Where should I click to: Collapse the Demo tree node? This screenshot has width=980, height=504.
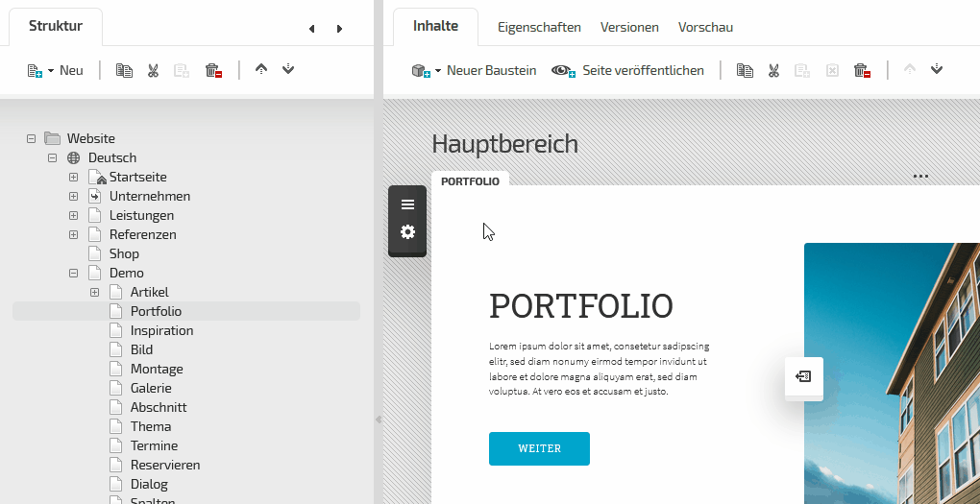click(73, 274)
